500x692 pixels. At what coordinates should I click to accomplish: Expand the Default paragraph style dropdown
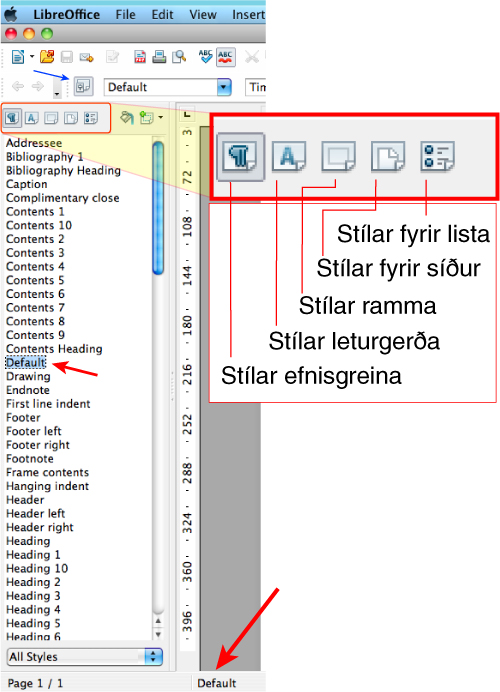pyautogui.click(x=224, y=87)
